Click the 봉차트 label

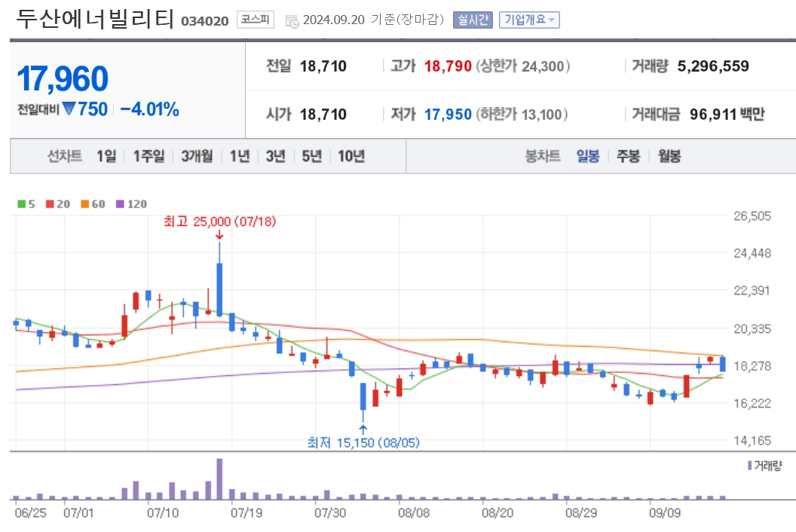[x=542, y=156]
